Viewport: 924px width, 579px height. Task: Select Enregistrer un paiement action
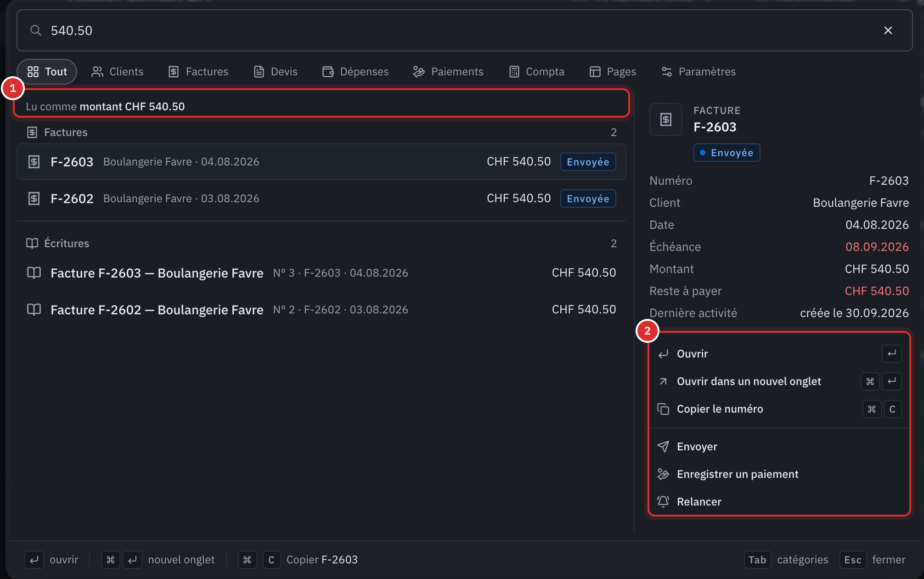coord(779,474)
